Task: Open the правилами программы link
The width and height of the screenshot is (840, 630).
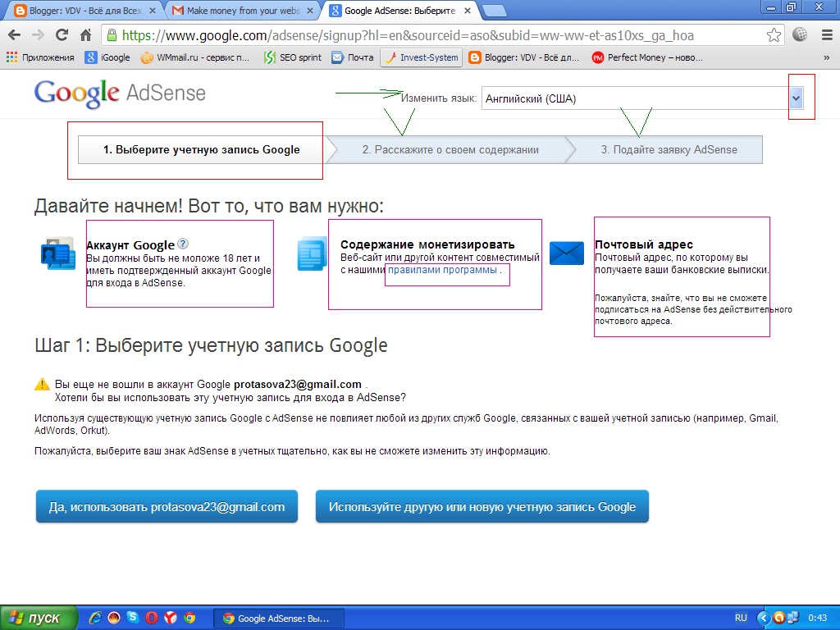Action: click(442, 270)
